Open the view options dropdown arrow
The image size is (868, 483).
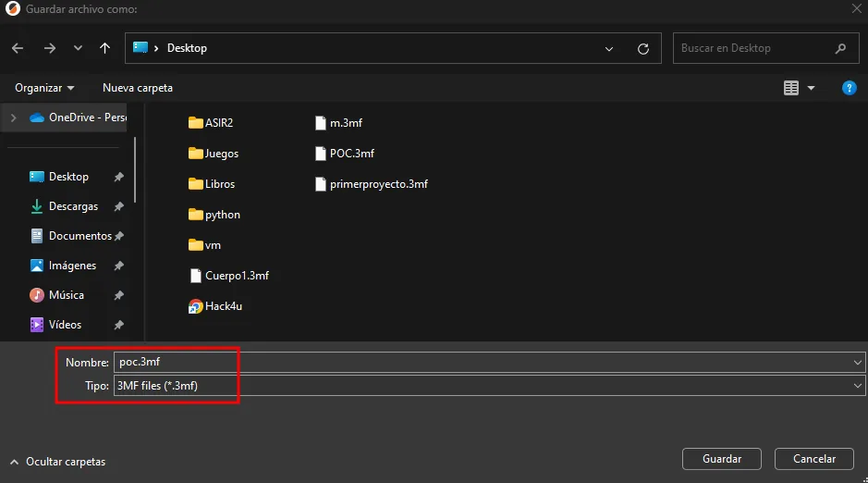point(811,88)
